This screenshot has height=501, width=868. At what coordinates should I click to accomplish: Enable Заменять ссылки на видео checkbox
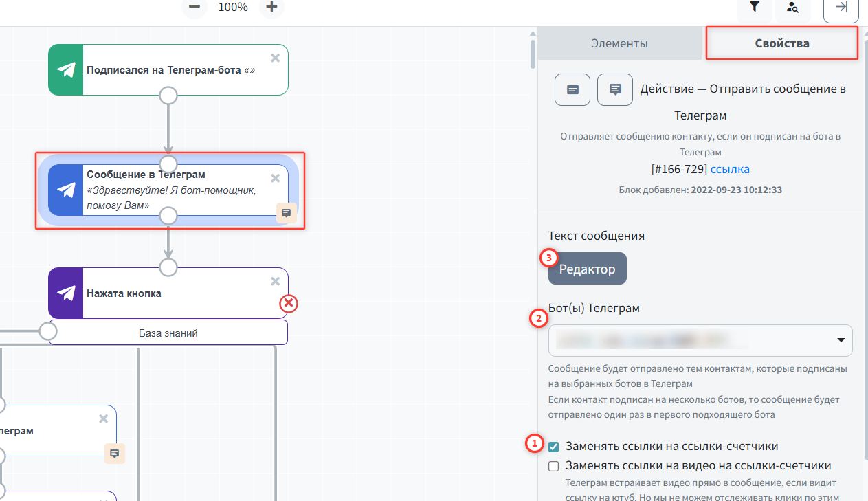tap(554, 466)
